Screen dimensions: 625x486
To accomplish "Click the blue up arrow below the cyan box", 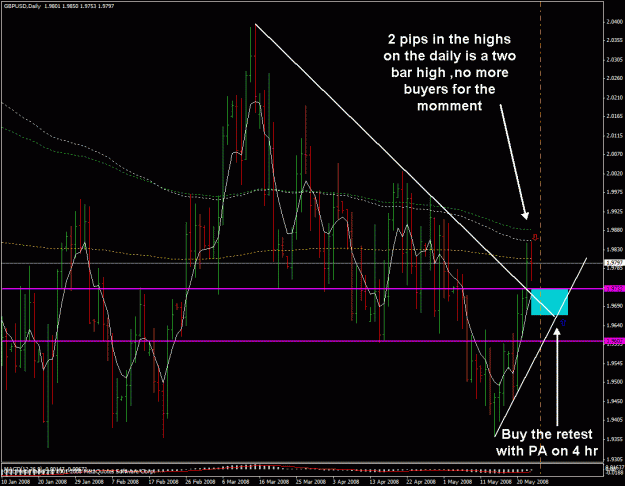I will pyautogui.click(x=563, y=323).
